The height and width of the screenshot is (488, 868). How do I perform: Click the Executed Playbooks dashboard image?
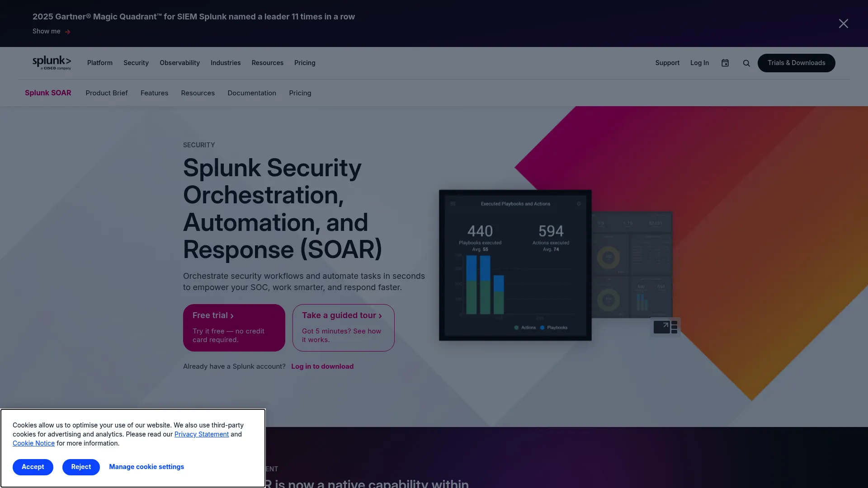[515, 265]
